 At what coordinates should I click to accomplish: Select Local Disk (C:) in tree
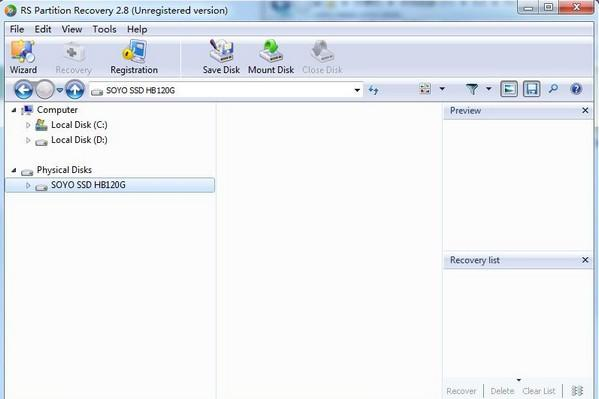click(x=79, y=125)
